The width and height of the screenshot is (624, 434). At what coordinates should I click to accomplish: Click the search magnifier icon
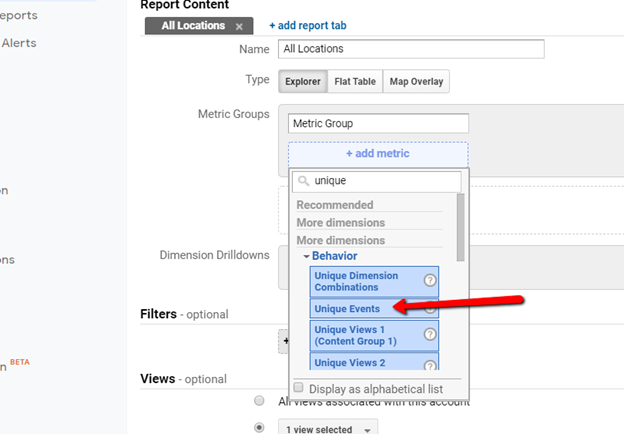304,181
